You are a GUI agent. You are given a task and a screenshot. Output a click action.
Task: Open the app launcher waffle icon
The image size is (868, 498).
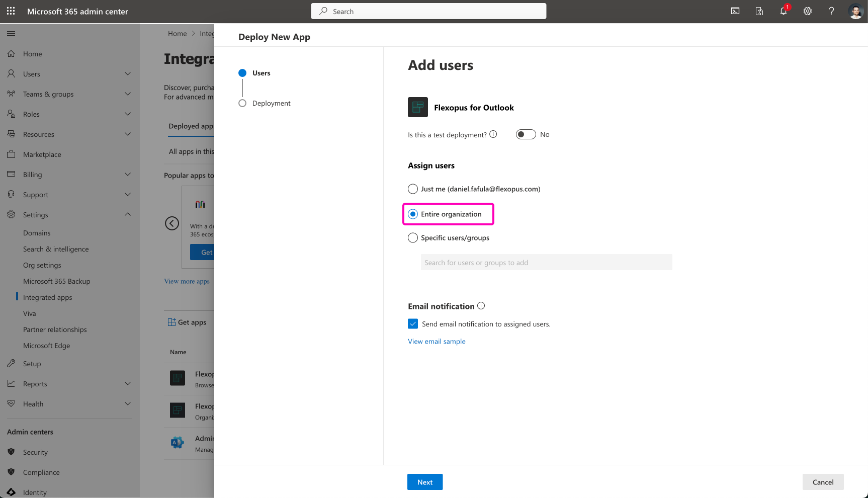[11, 11]
